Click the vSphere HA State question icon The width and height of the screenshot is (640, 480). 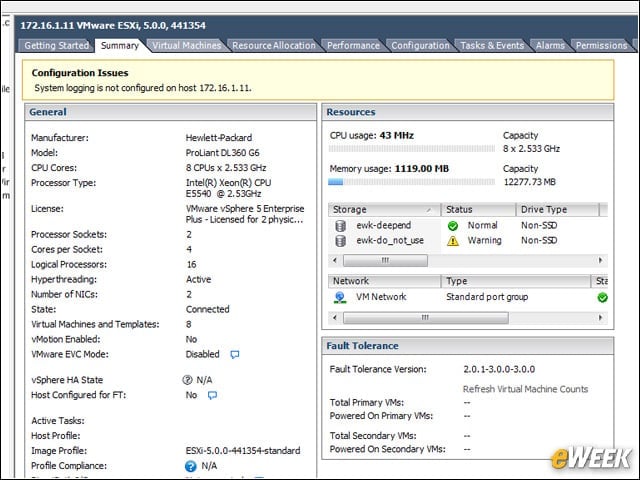pos(187,380)
